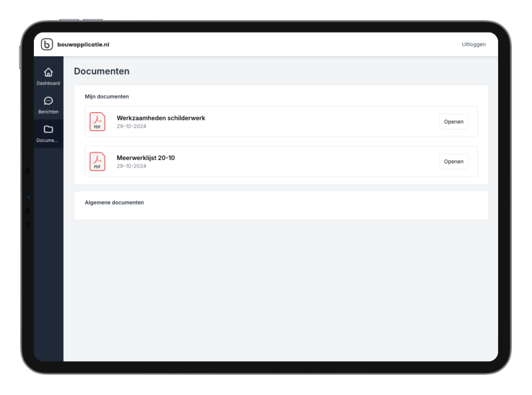Open the Berichten chat bubble icon
The height and width of the screenshot is (395, 532).
(x=48, y=100)
